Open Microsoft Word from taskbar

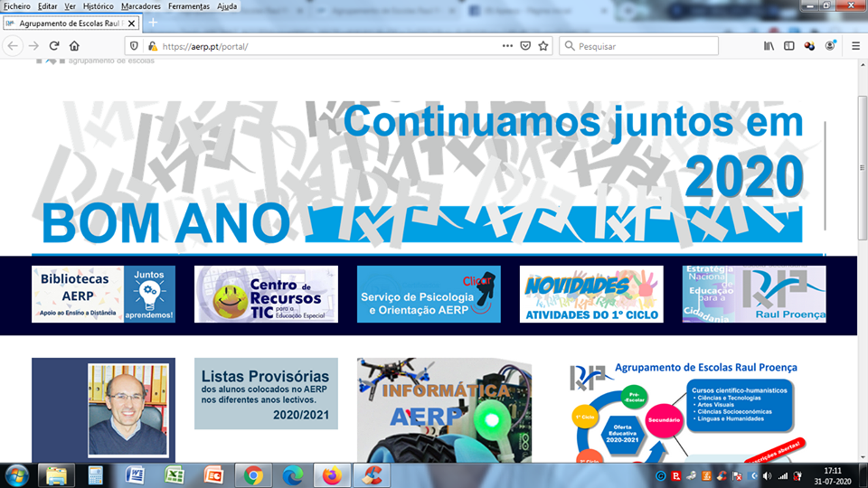(x=135, y=476)
